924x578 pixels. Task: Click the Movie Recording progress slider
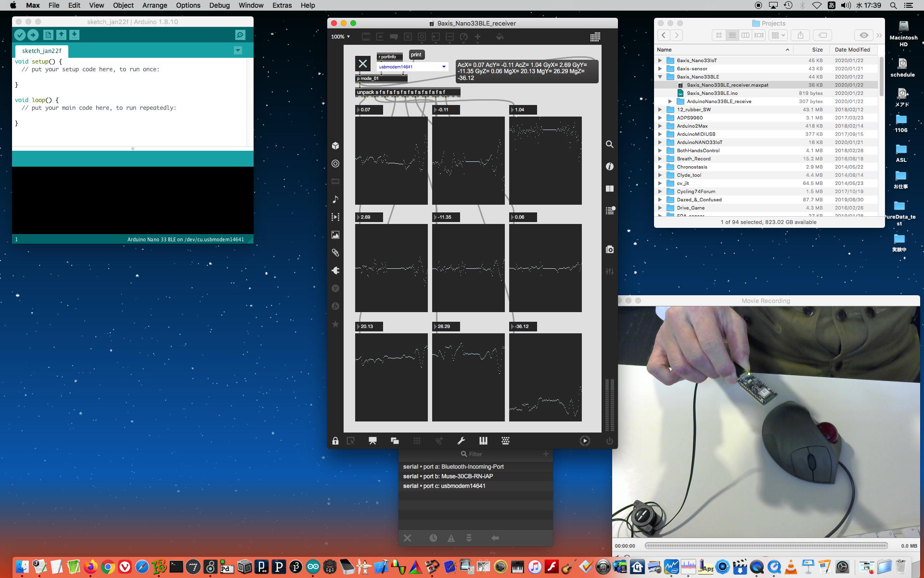[x=766, y=546]
